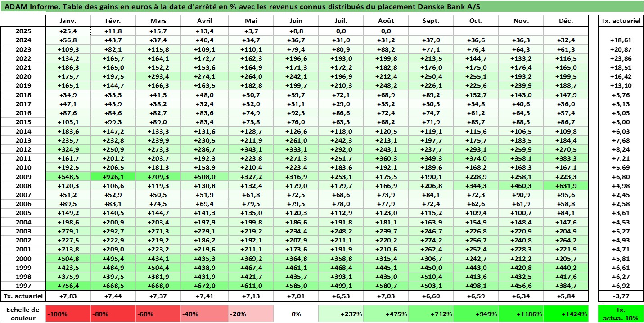Select the 2025 year row label
Image resolution: width=644 pixels, height=323 pixels.
click(x=23, y=31)
